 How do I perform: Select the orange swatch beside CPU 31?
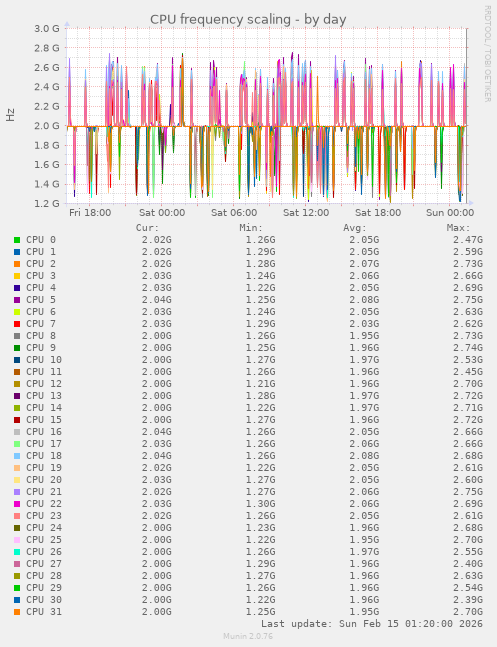point(17,612)
